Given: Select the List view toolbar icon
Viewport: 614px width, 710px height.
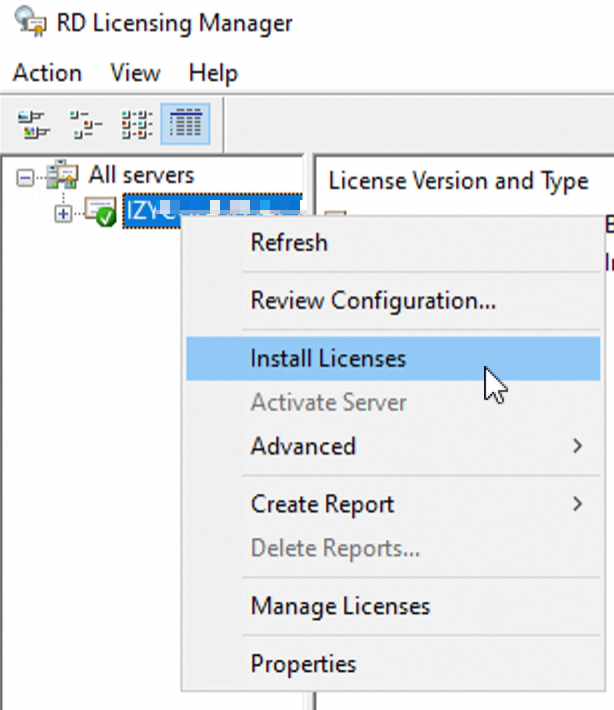Looking at the screenshot, I should tap(135, 124).
